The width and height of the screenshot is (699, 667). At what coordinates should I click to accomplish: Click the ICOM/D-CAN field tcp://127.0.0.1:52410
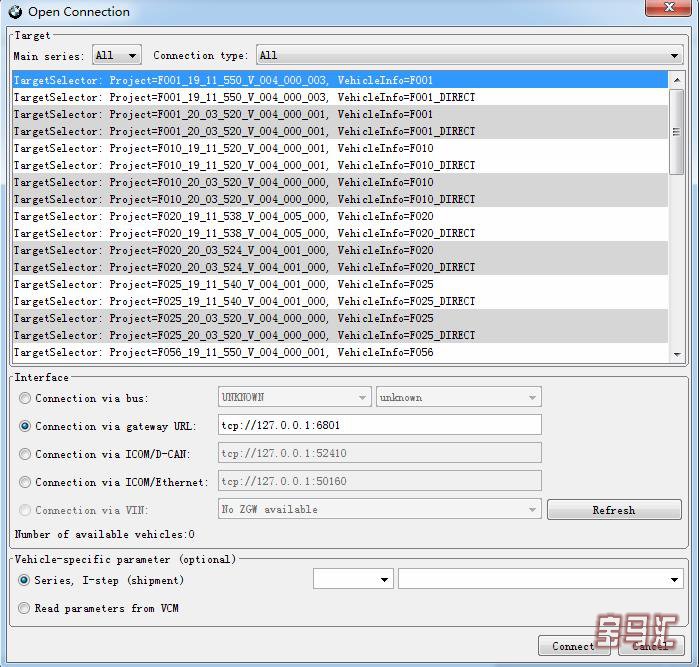[x=380, y=453]
